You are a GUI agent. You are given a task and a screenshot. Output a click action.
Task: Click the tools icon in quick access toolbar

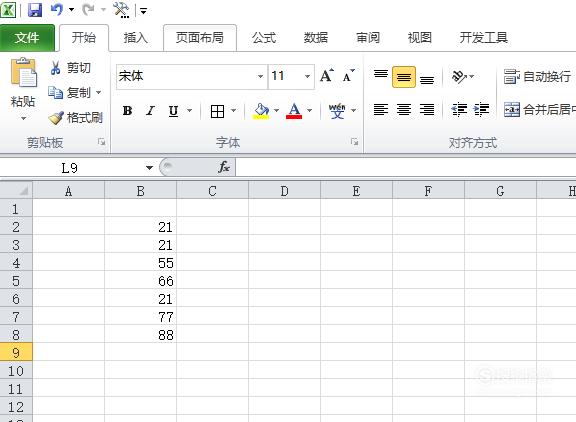121,10
